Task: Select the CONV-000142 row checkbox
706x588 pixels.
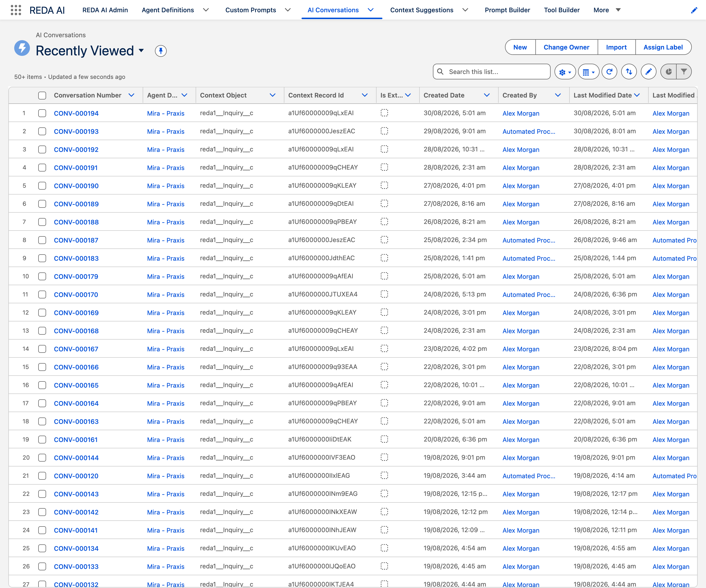Action: tap(42, 512)
